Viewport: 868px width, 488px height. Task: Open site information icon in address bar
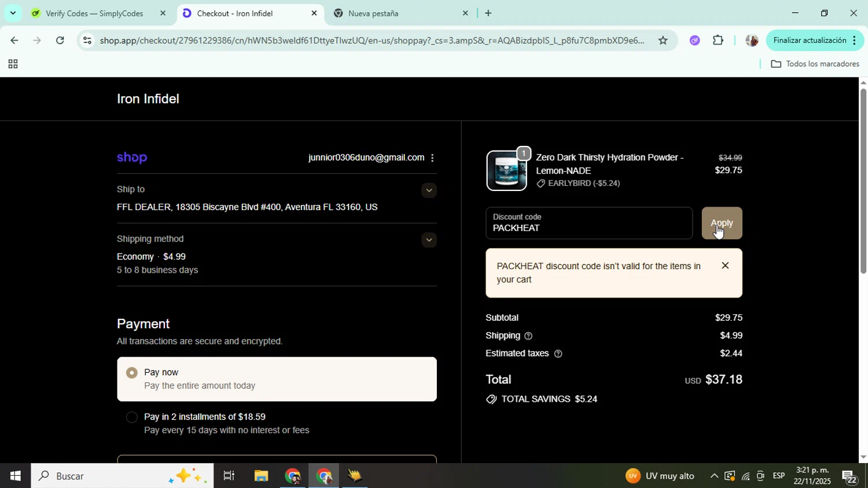click(x=87, y=41)
